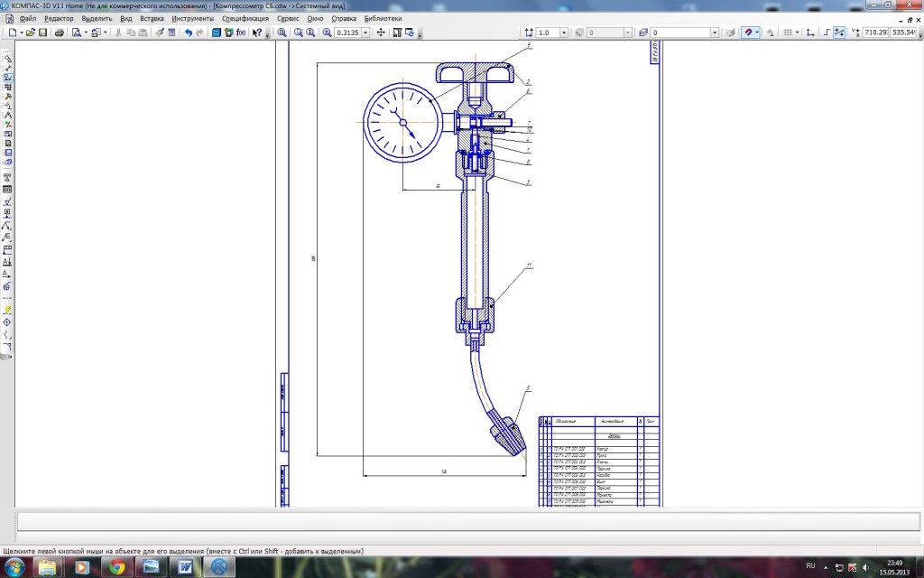Open the Выделить menu
Image resolution: width=924 pixels, height=578 pixels.
[x=97, y=18]
